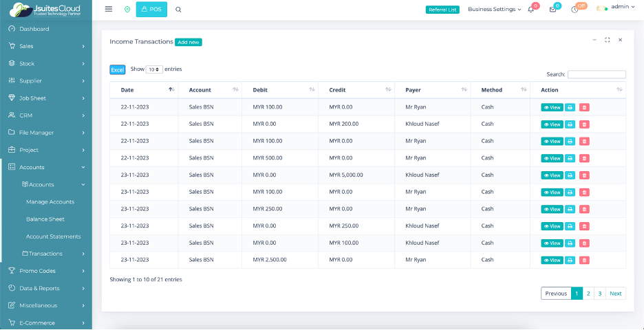Print the first MYR 100.00 transaction row
The width and height of the screenshot is (644, 330).
[570, 107]
